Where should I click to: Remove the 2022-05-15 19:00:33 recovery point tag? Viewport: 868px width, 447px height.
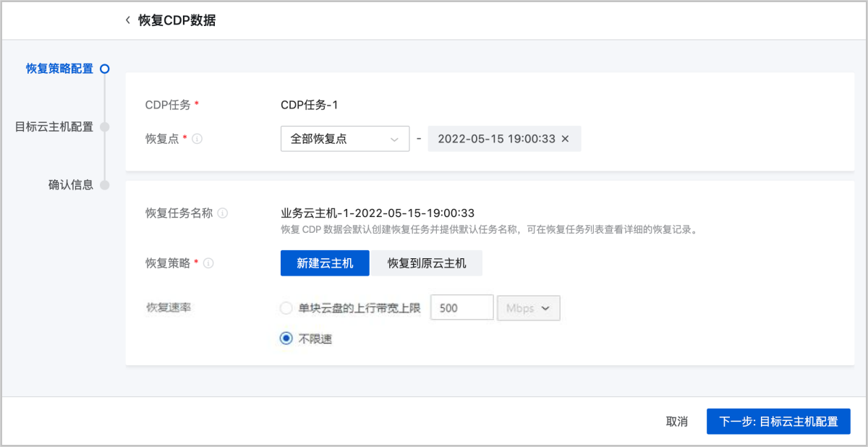point(566,139)
